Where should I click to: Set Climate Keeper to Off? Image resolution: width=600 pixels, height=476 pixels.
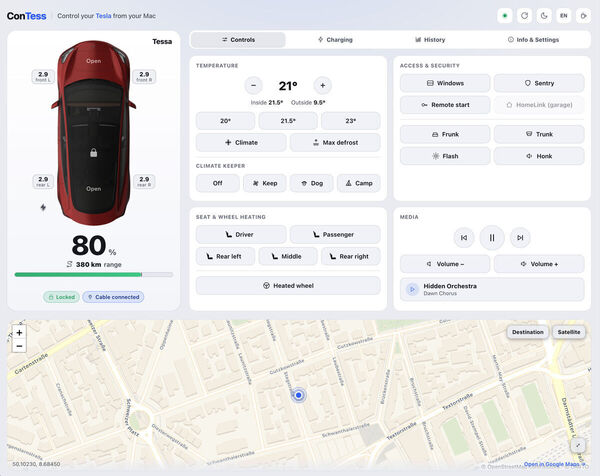coord(218,183)
